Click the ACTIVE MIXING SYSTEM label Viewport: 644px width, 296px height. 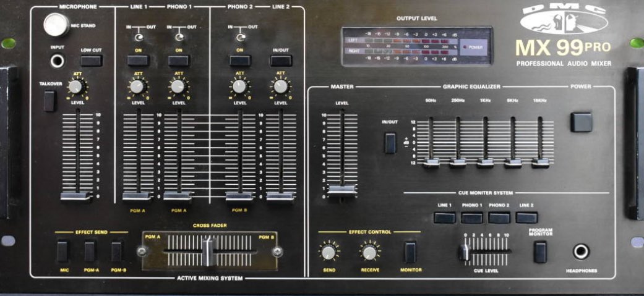(x=210, y=278)
